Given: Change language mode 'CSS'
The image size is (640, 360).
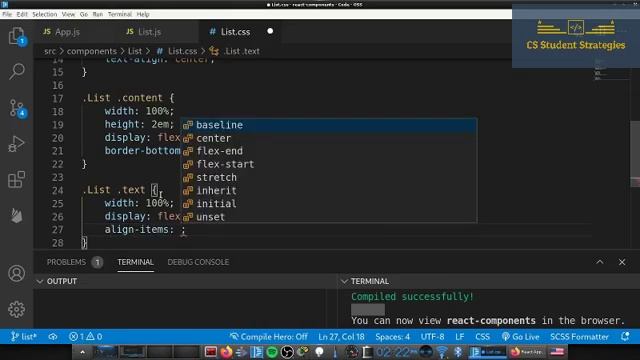Looking at the screenshot, I should [x=482, y=337].
